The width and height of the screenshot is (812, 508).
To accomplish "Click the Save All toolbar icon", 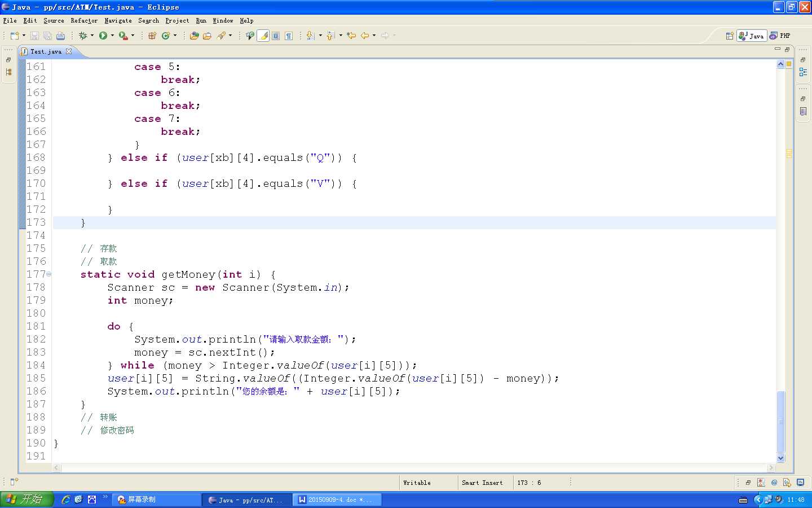I will [47, 36].
